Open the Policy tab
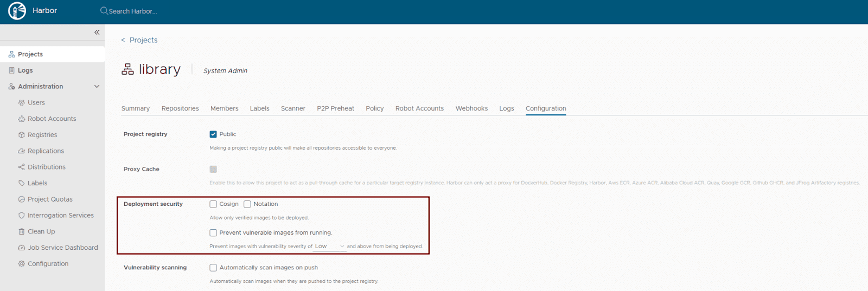This screenshot has width=868, height=291. coord(375,108)
